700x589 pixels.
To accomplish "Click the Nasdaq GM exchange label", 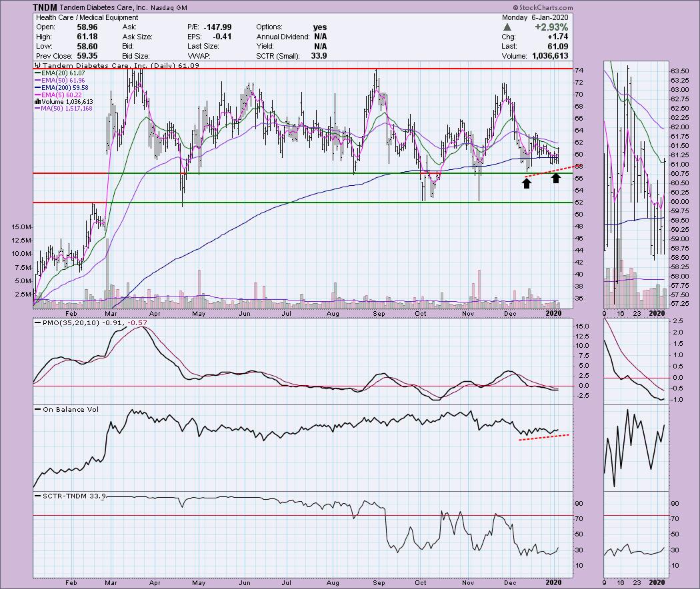I will point(169,7).
